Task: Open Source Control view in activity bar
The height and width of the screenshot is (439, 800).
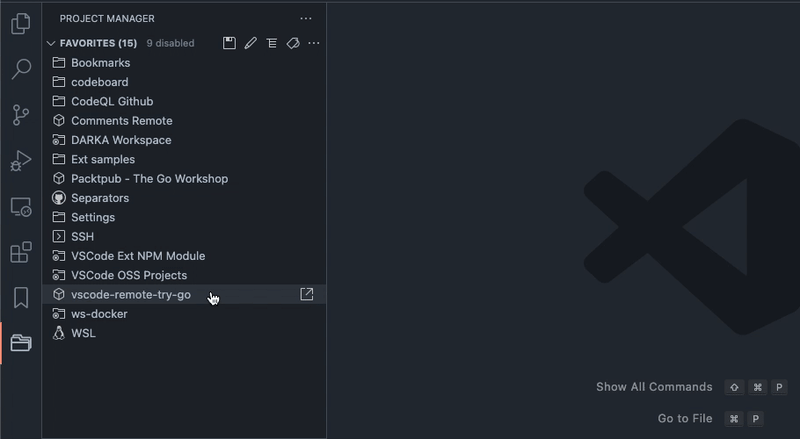Action: pos(20,115)
